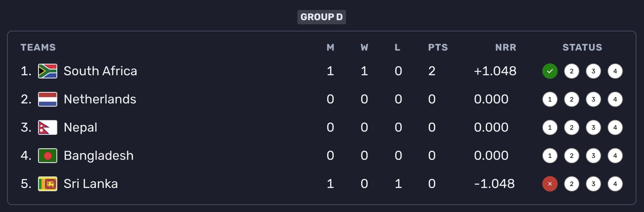Open the Netherlands team name link

(100, 99)
